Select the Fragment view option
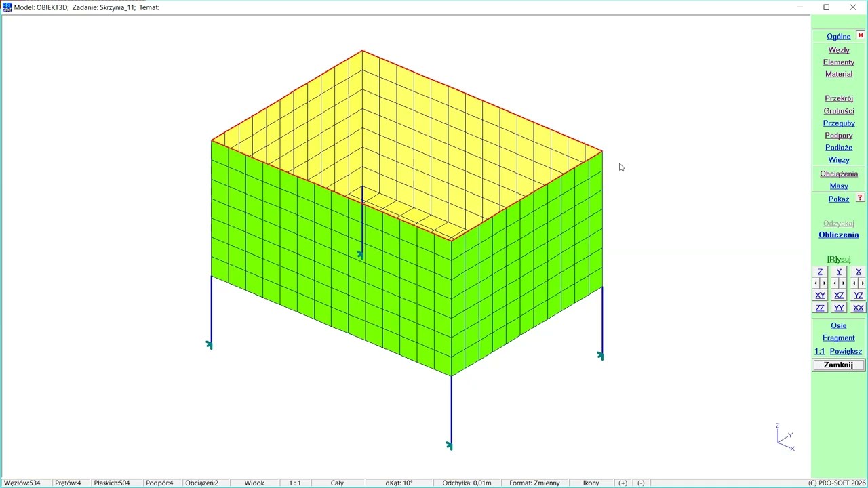Viewport: 868px width, 488px height. (x=839, y=338)
